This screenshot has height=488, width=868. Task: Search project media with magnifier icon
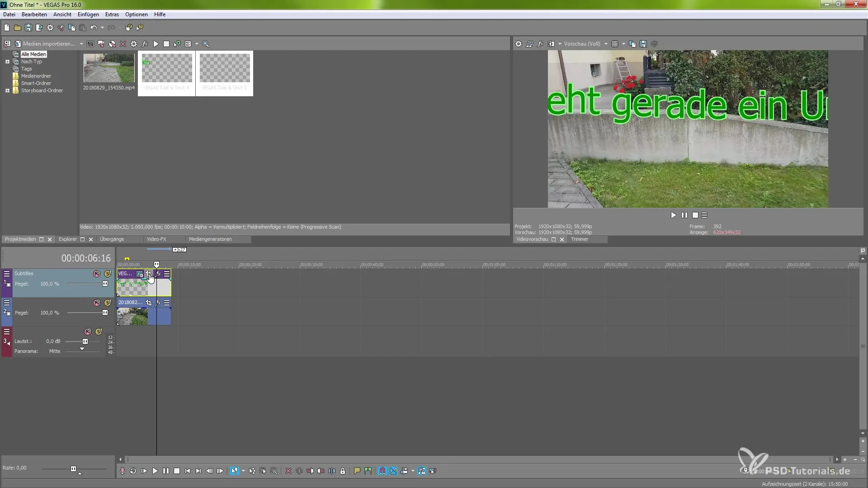[206, 44]
